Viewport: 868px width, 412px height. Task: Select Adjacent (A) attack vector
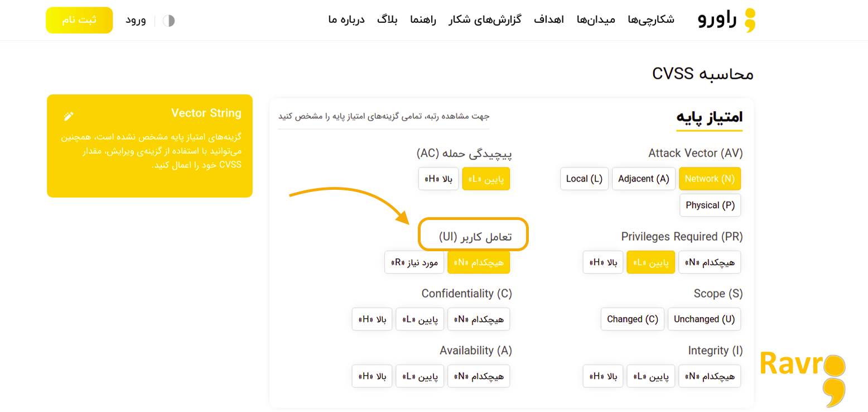tap(644, 179)
